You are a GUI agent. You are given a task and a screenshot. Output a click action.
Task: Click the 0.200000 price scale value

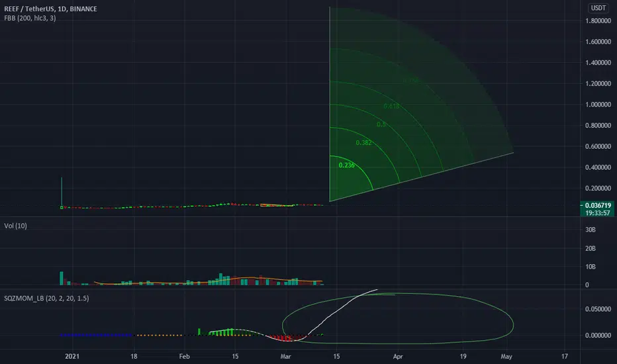tap(598, 188)
